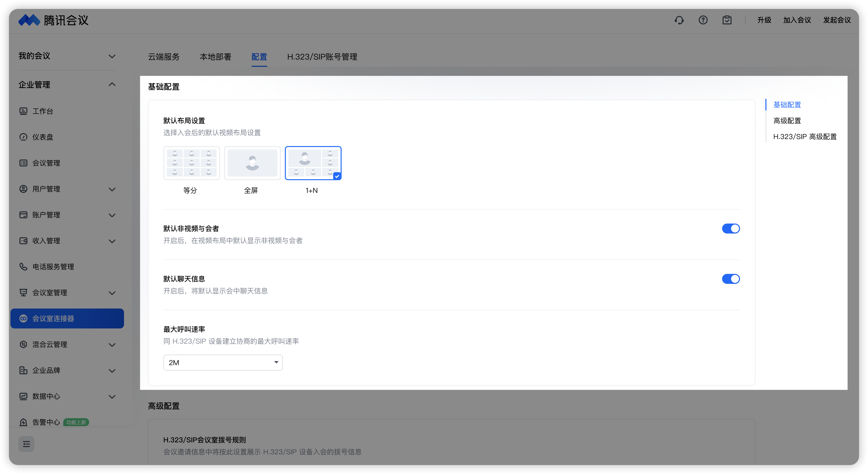Image resolution: width=868 pixels, height=474 pixels.
Task: Click the 告警中心 alarm icon
Action: point(23,422)
